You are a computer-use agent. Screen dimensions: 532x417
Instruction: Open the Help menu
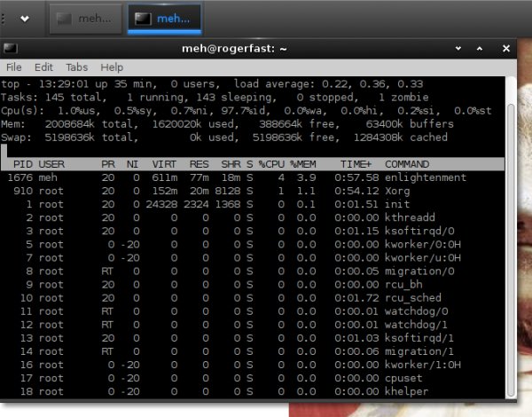[112, 67]
